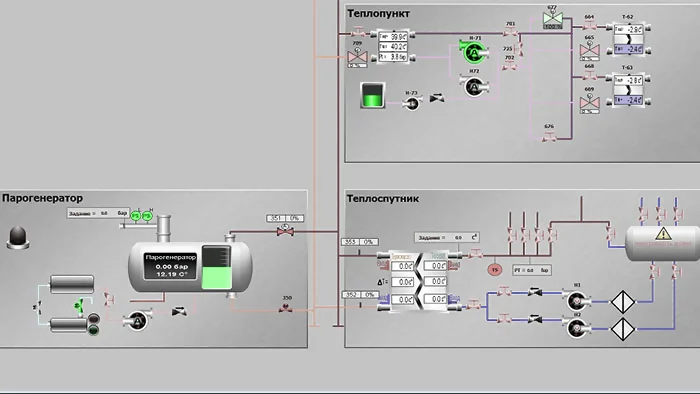Viewport: 700px width, 394px height.
Task: Select pump H1 in Теплоспутник
Action: [576, 301]
